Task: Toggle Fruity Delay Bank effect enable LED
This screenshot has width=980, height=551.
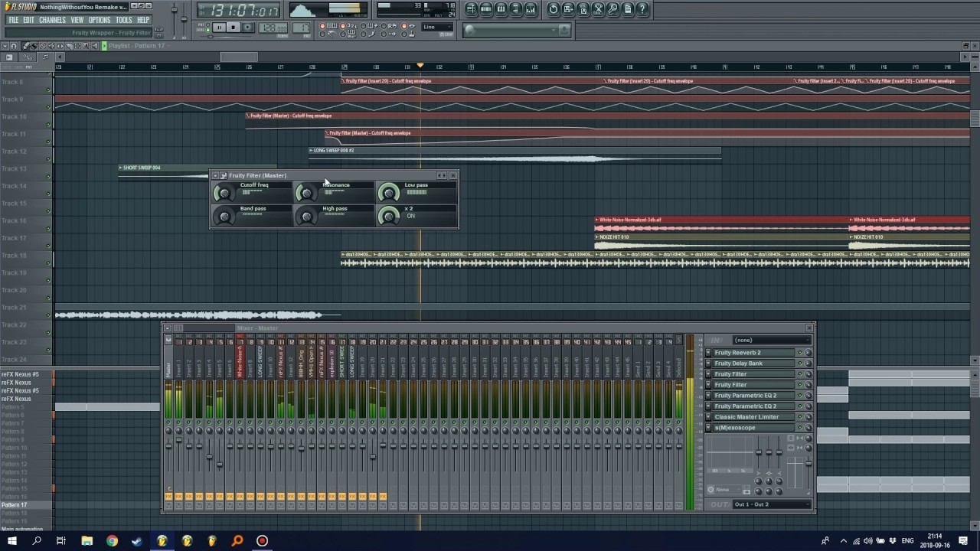Action: [x=800, y=364]
